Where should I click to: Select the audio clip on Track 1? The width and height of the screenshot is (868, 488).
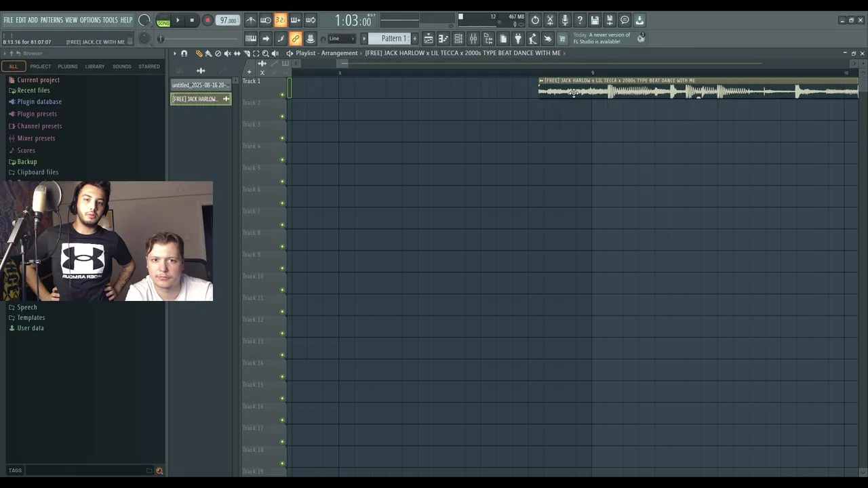[x=698, y=88]
